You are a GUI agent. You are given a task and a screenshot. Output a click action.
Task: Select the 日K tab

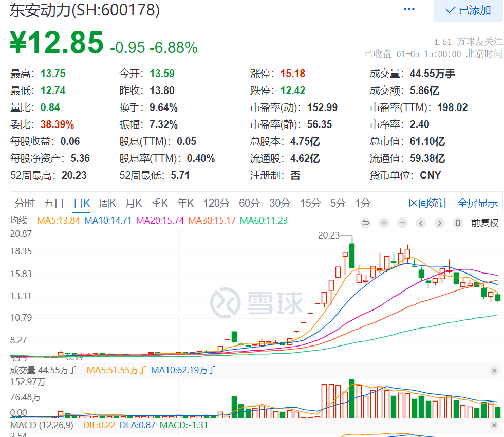82,203
